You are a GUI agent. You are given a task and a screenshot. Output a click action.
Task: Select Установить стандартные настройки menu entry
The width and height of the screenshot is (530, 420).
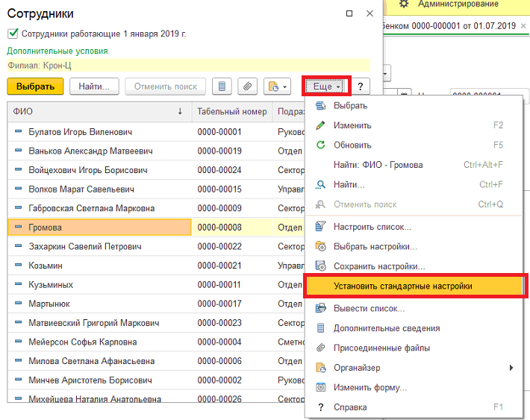tap(414, 286)
